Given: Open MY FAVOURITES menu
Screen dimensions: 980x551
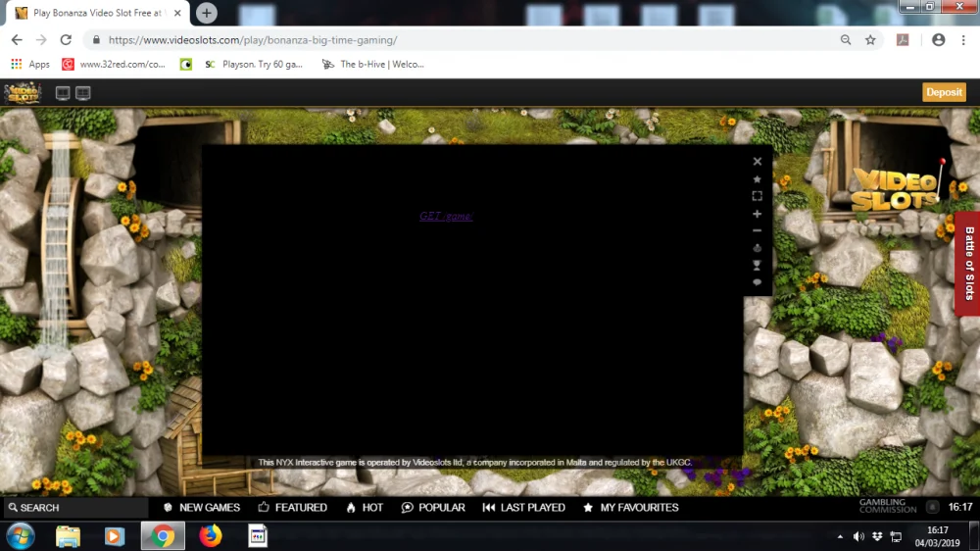Looking at the screenshot, I should coord(630,508).
